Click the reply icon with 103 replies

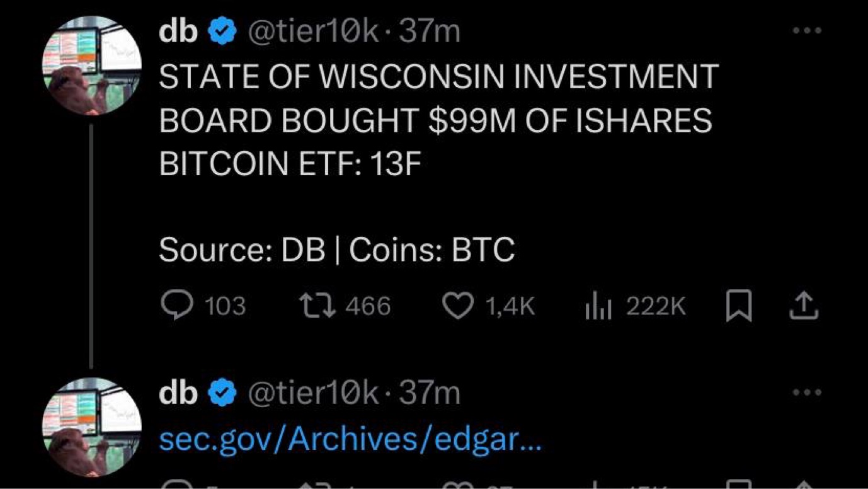[x=172, y=306]
